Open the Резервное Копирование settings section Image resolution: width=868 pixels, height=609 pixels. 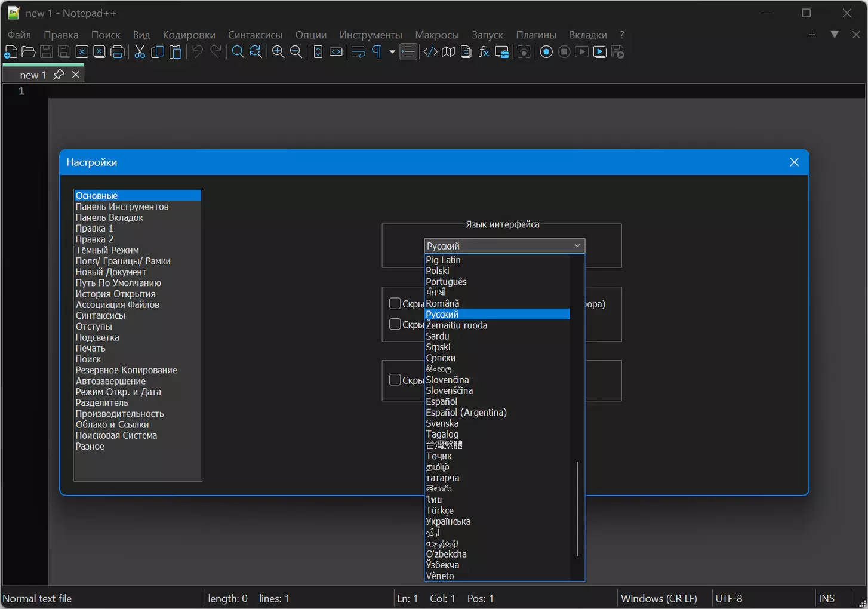point(138,370)
